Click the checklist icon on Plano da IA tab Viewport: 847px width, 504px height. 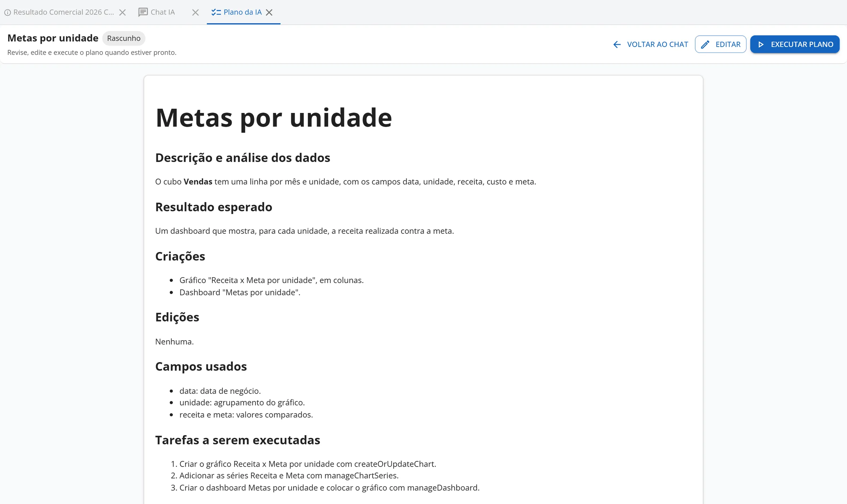tap(216, 12)
